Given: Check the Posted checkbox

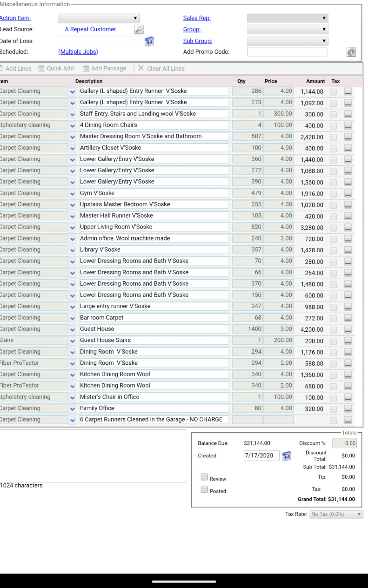Looking at the screenshot, I should point(204,490).
